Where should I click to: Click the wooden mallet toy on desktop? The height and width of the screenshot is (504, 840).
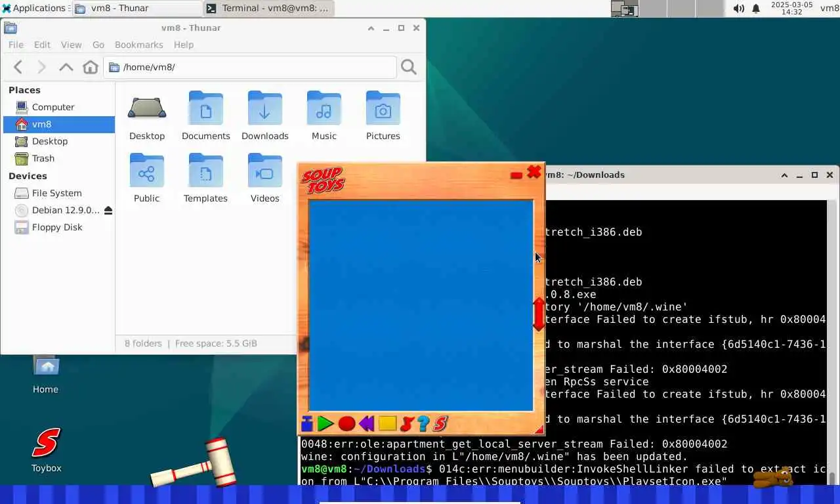(194, 464)
